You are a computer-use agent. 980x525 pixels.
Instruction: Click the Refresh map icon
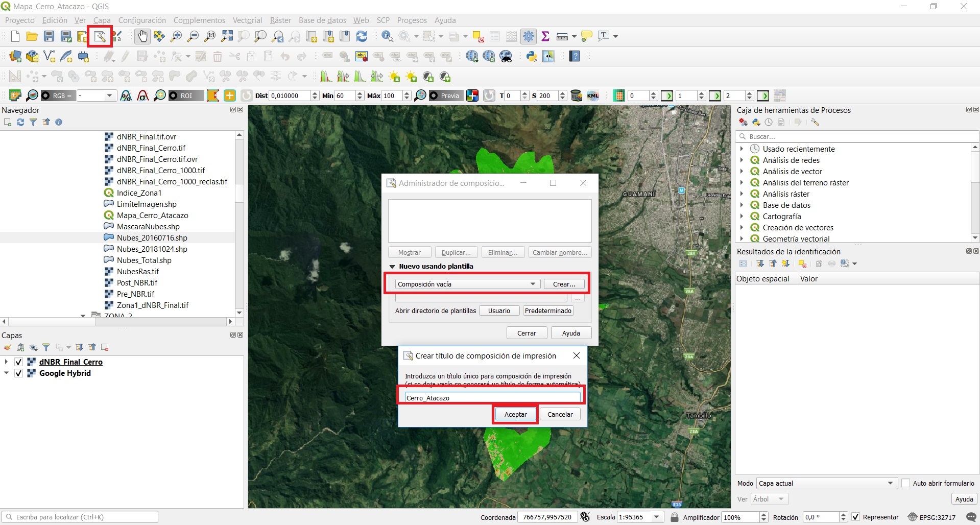362,36
